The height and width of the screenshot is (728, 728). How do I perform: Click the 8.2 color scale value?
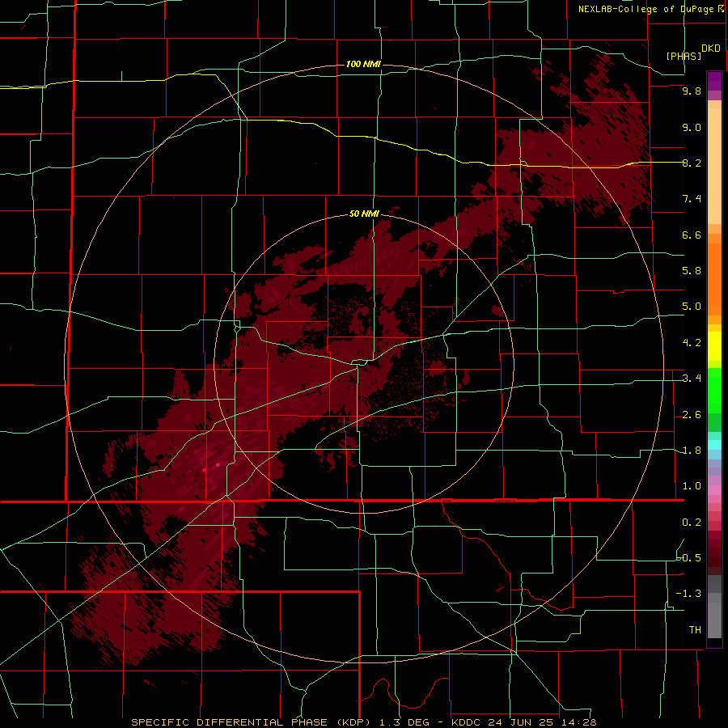tap(692, 163)
